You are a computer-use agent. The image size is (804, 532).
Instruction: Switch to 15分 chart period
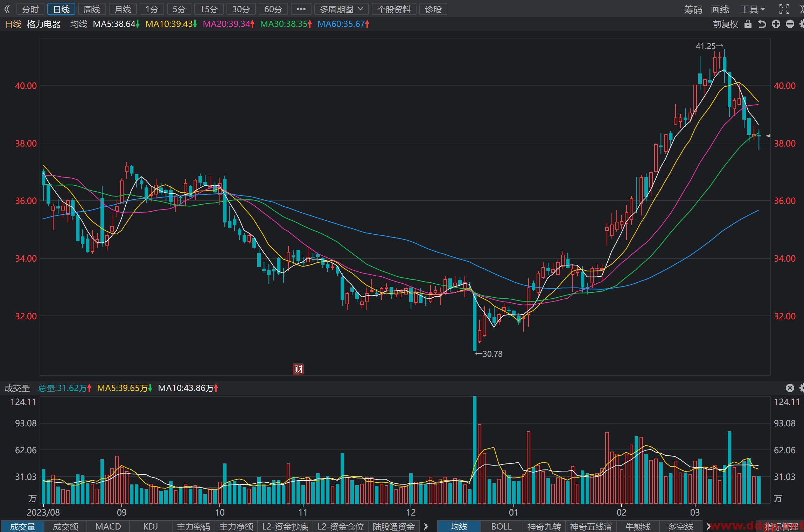[x=209, y=9]
